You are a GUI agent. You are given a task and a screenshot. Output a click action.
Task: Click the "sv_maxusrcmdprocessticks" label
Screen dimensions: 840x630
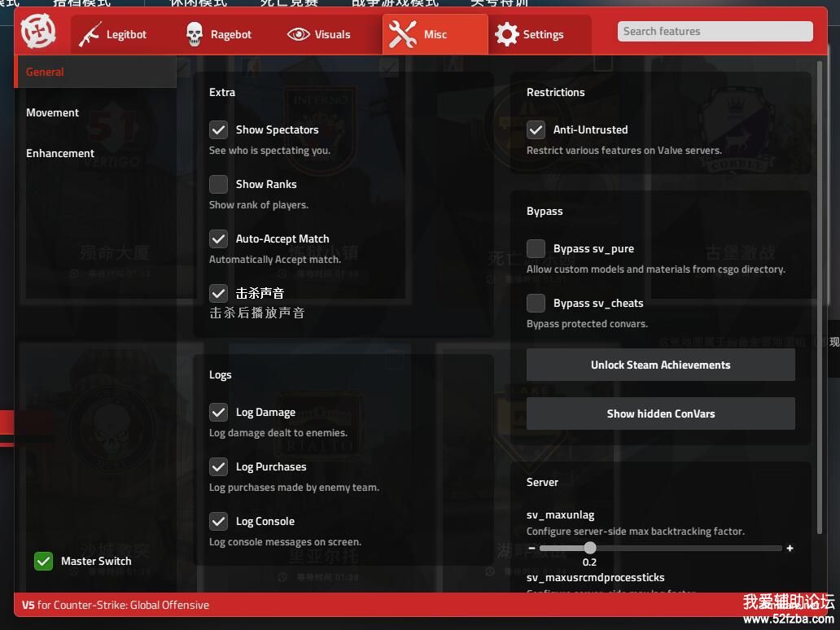pyautogui.click(x=596, y=578)
